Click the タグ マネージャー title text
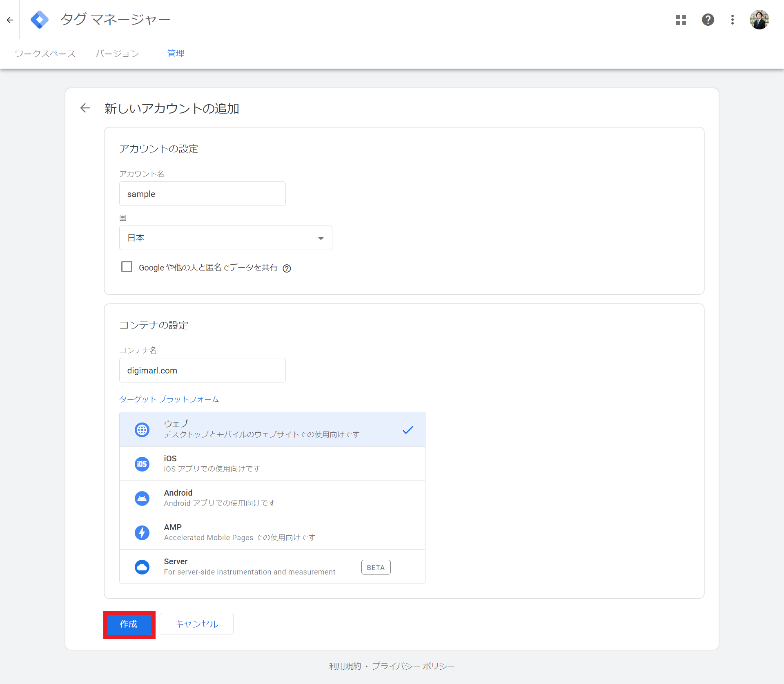 [x=115, y=20]
